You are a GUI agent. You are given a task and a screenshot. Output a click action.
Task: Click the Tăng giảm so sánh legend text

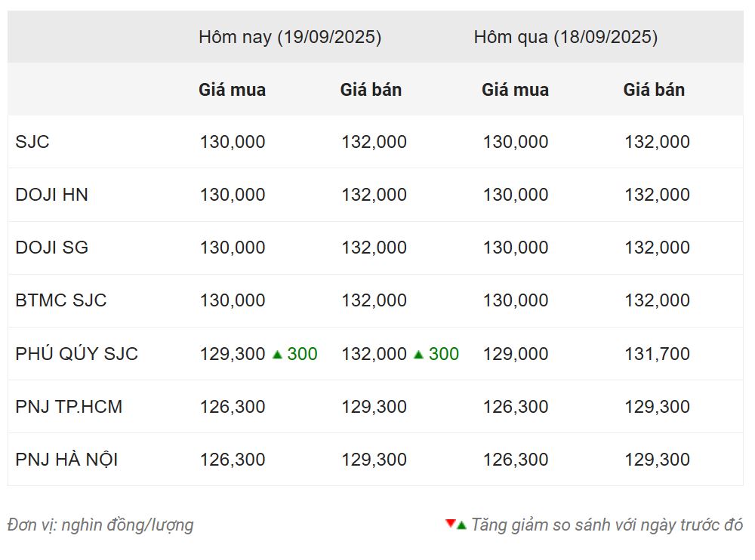(607, 525)
